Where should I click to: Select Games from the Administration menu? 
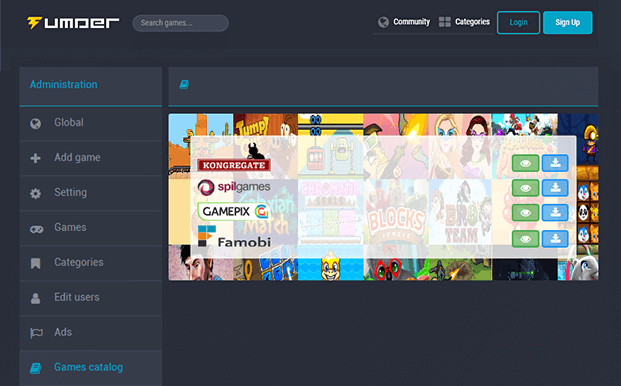[91, 228]
